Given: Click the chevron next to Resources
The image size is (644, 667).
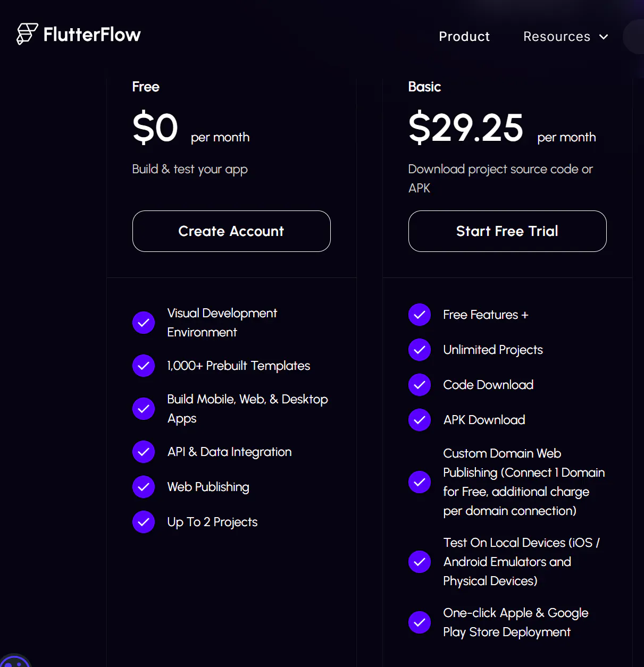Looking at the screenshot, I should point(604,37).
